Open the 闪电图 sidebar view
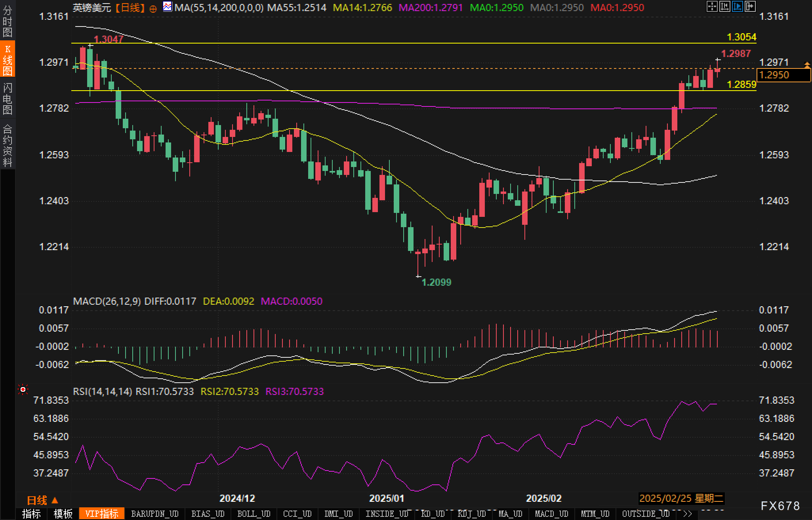Image resolution: width=812 pixels, height=520 pixels. point(8,99)
